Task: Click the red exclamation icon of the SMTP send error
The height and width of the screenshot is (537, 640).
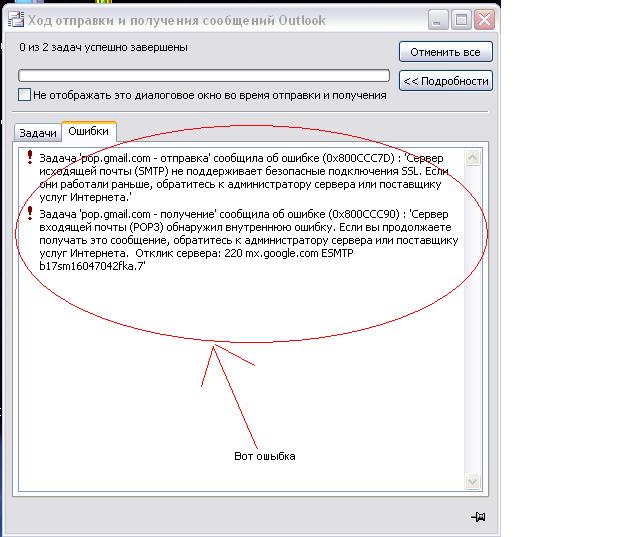Action: click(x=30, y=157)
